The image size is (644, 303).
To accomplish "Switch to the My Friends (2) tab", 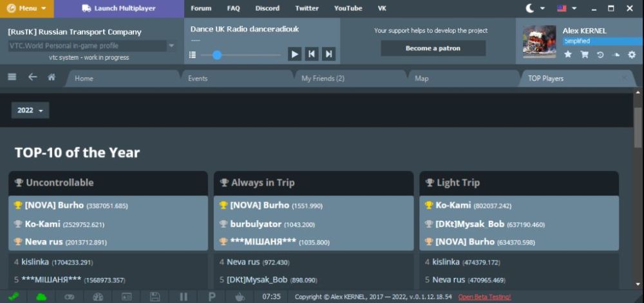I will (x=323, y=78).
